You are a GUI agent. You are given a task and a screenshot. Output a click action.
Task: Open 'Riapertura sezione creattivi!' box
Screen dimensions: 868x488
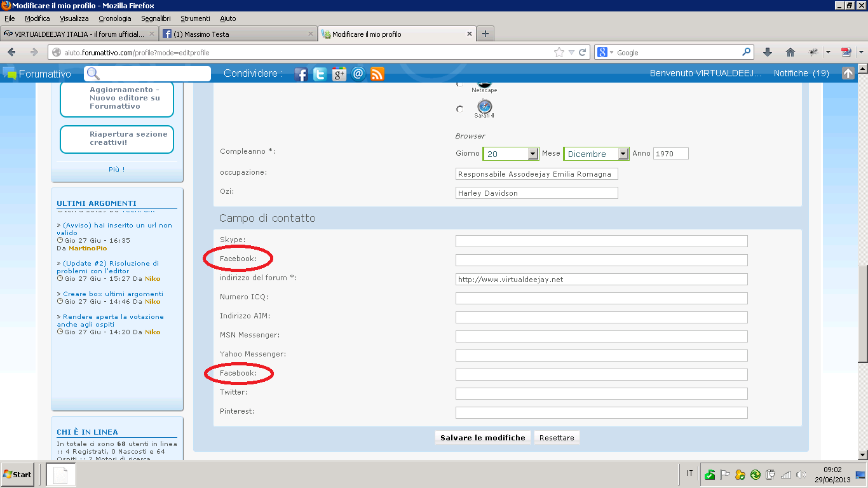[117, 139]
